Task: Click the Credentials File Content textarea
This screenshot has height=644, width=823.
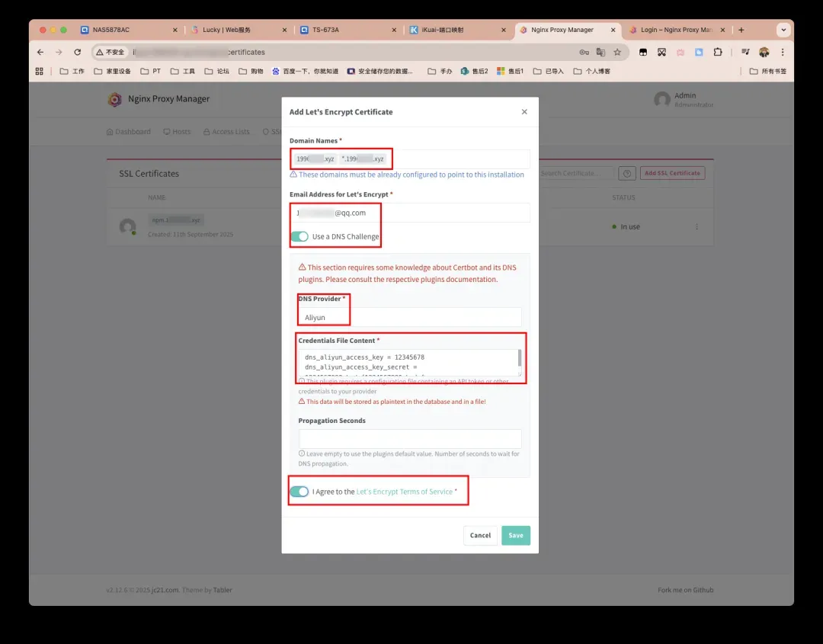Action: (x=410, y=363)
